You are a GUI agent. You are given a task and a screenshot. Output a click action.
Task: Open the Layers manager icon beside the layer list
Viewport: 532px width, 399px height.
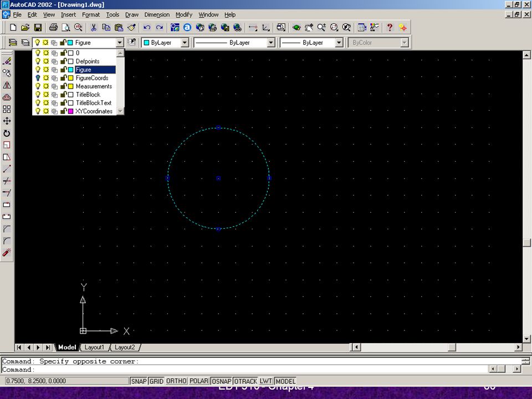[x=13, y=43]
